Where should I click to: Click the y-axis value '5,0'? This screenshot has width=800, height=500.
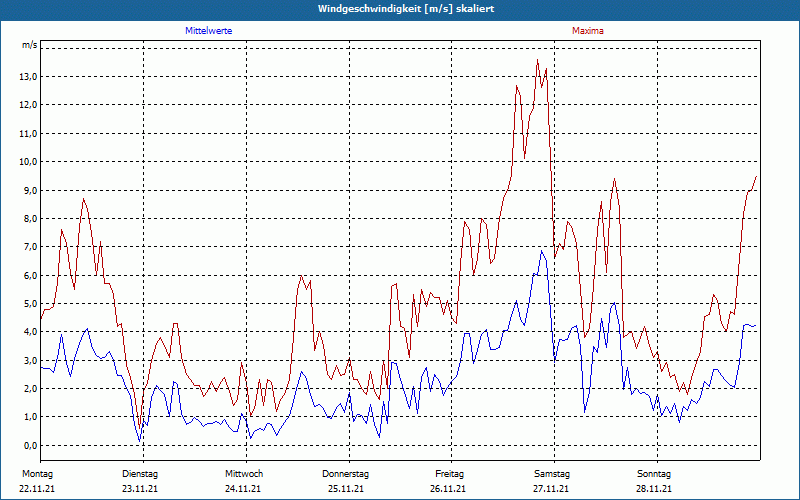[30, 304]
